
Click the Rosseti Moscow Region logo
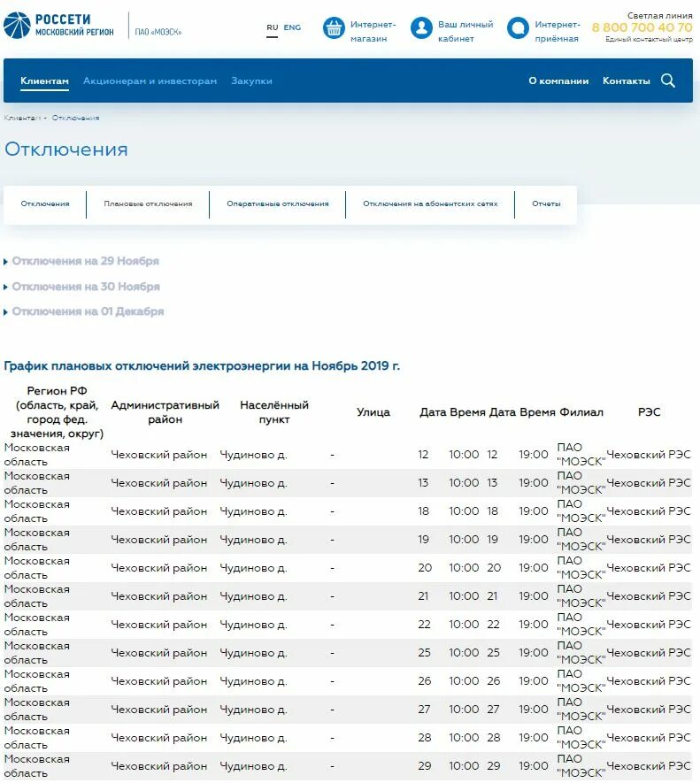(59, 26)
